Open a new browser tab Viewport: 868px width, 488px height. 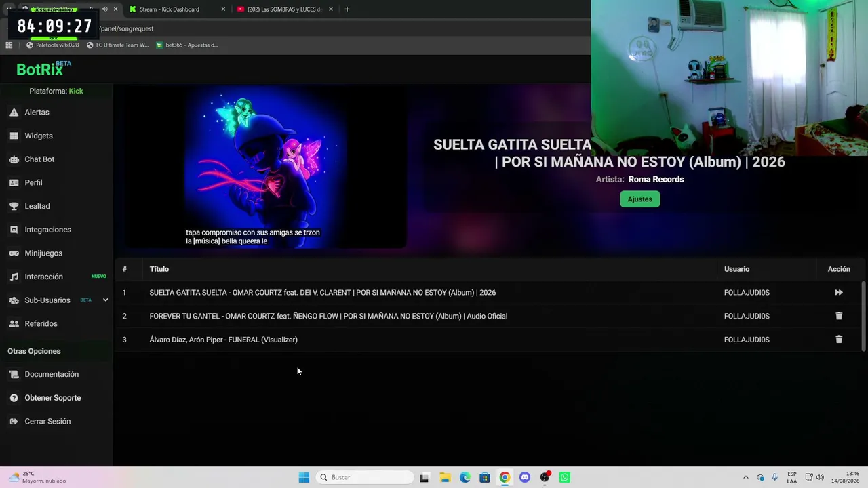click(x=347, y=9)
